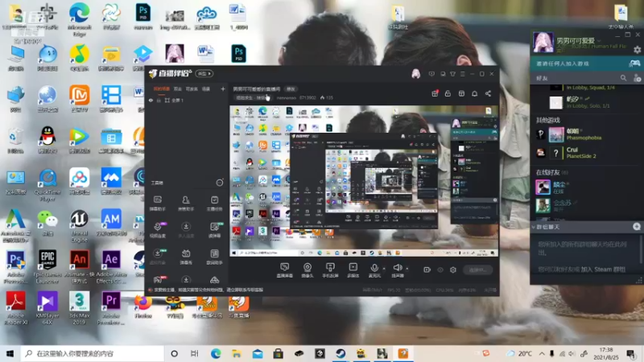Open the feedback message icon in title bar
The width and height of the screenshot is (644, 362).
click(431, 74)
